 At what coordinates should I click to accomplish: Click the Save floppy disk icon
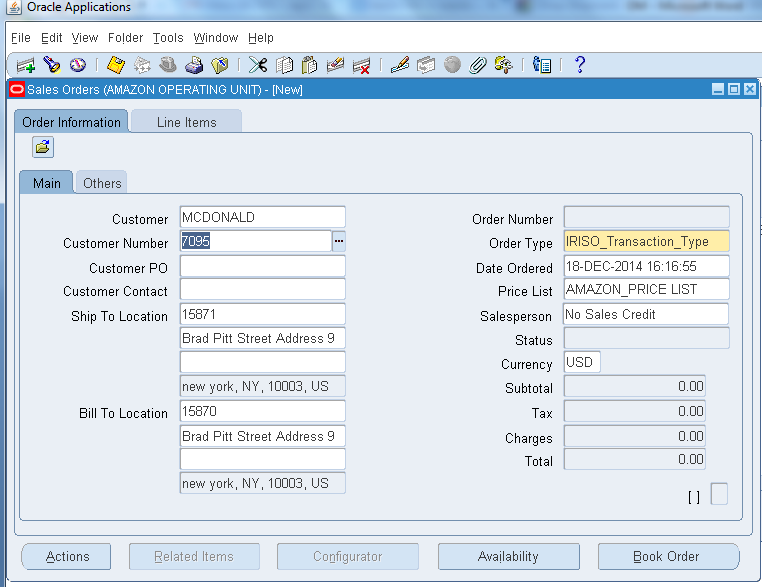click(116, 65)
